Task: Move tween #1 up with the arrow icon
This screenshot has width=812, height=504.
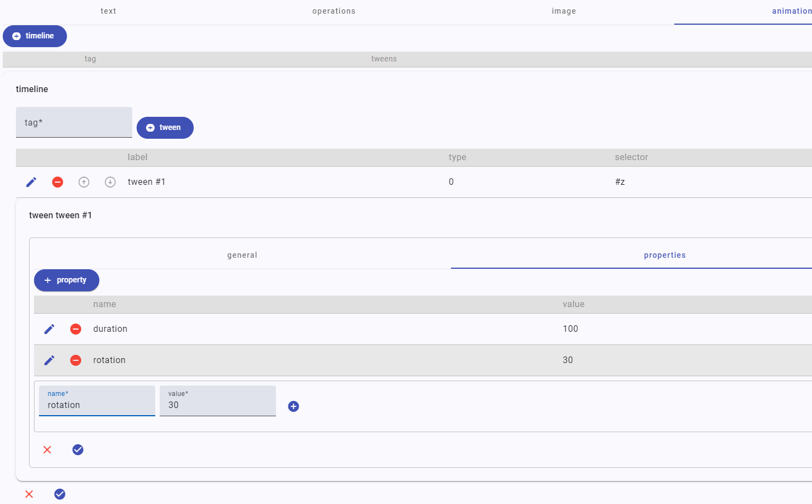Action: 84,182
